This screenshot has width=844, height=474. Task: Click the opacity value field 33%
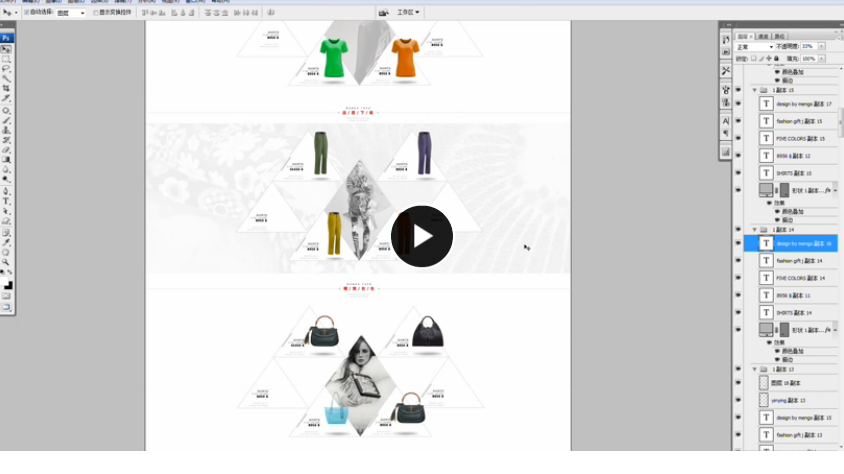809,46
